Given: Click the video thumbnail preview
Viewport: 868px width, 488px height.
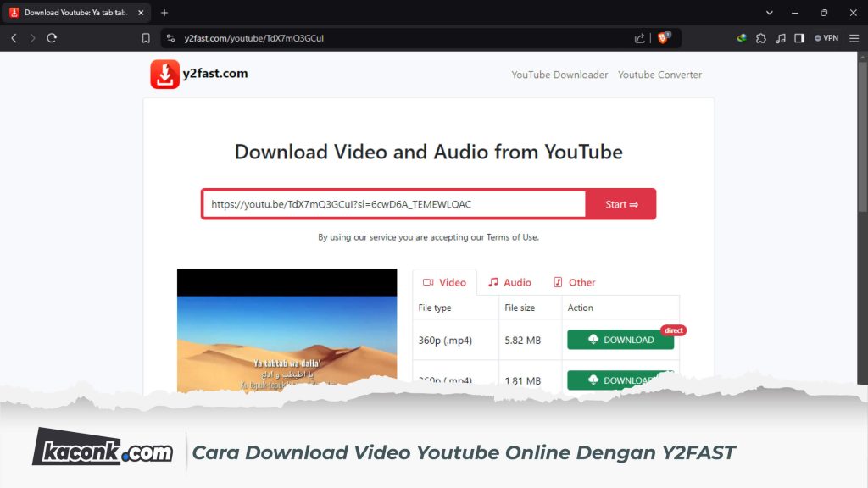Looking at the screenshot, I should pyautogui.click(x=287, y=330).
